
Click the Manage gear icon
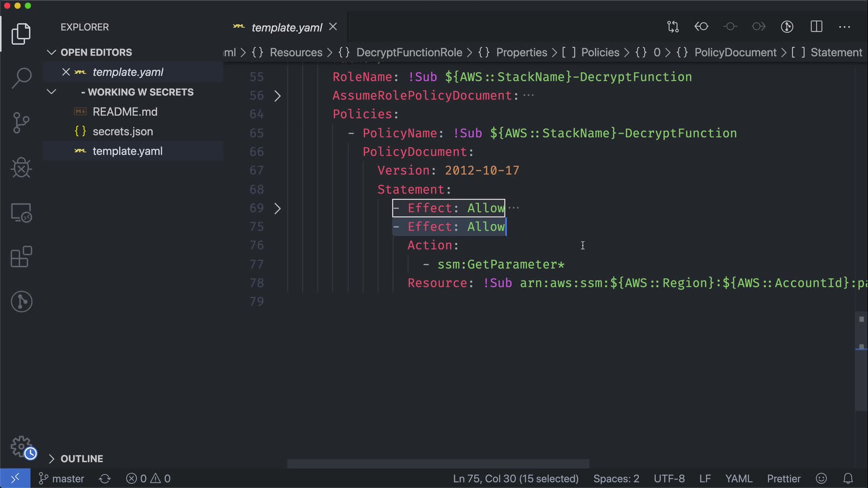coord(21,446)
